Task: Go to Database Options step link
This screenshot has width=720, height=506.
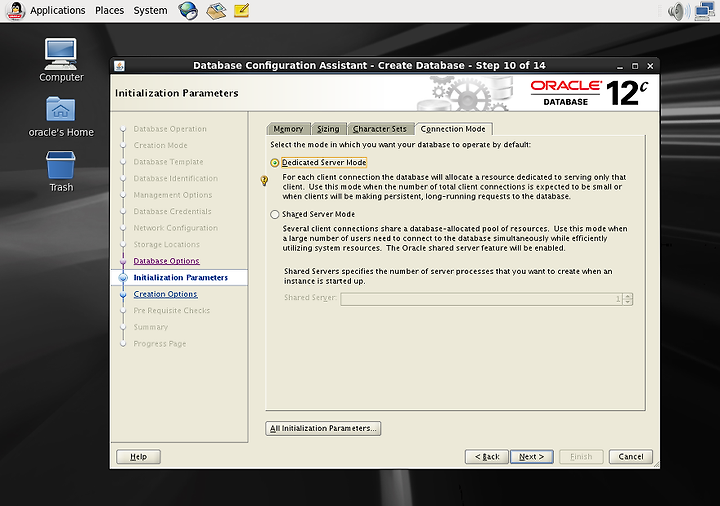Action: tap(166, 261)
